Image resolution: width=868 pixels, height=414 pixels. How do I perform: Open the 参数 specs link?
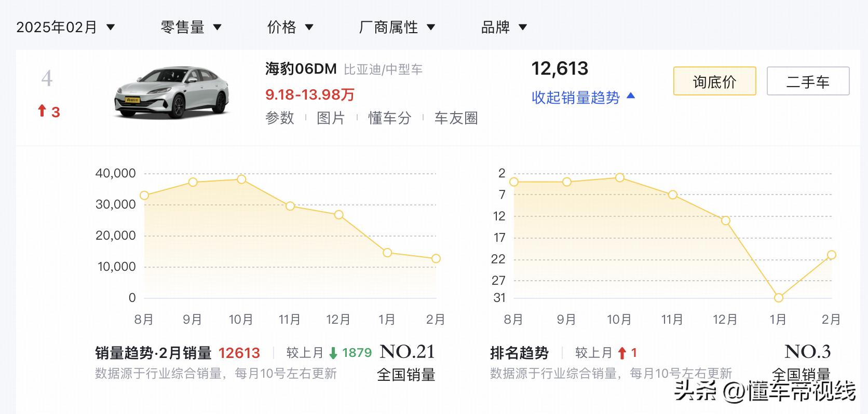(x=280, y=118)
